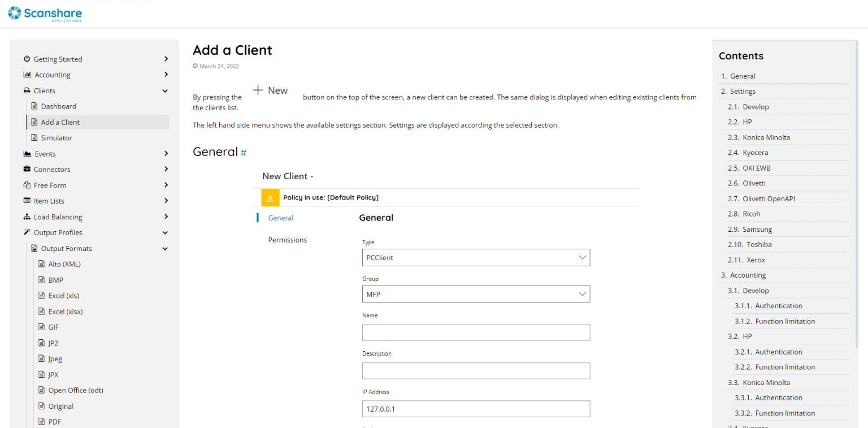Select the Simulator document icon
The image size is (868, 428).
pyautogui.click(x=33, y=137)
